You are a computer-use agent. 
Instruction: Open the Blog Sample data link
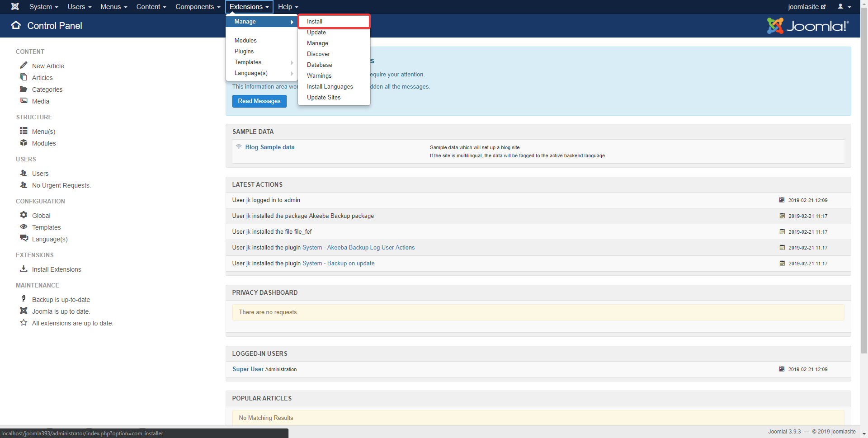point(269,147)
